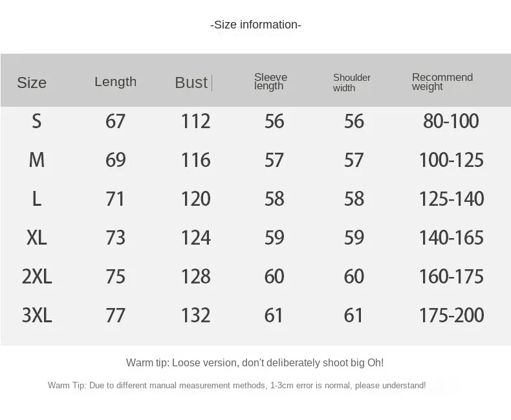Select the Bust column header

(191, 83)
